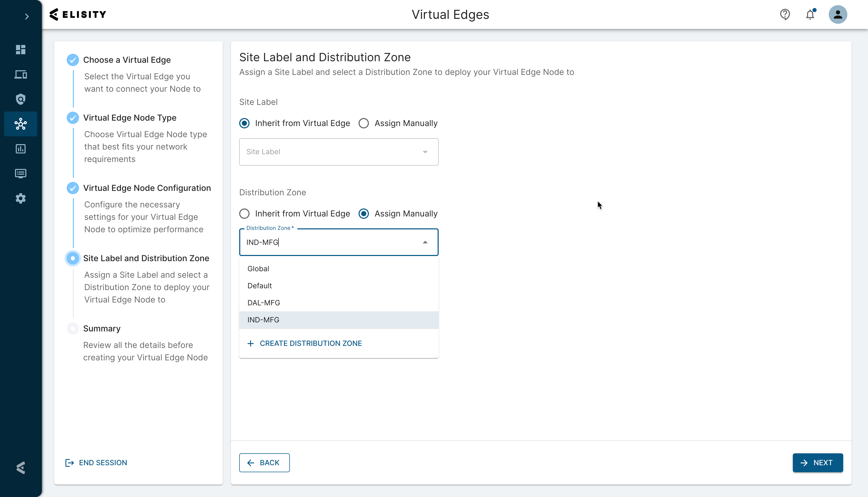Open the Analytics chart icon in the sidebar
The height and width of the screenshot is (497, 868).
20,149
